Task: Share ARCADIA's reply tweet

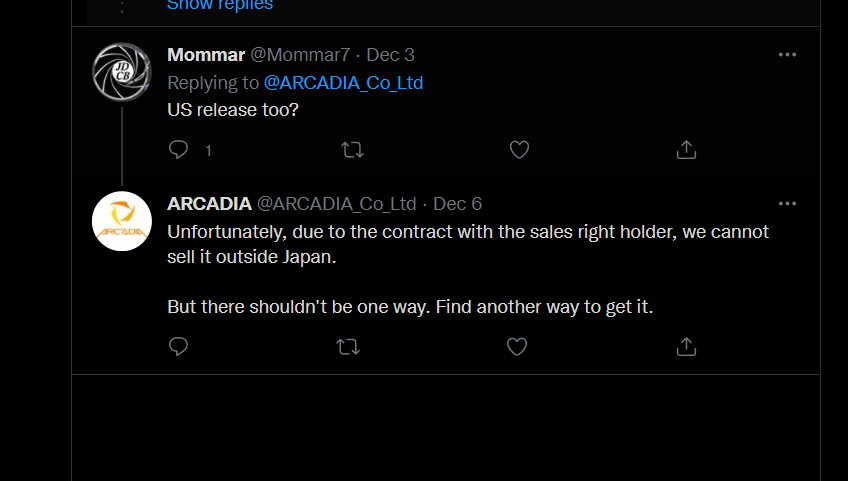Action: [x=686, y=346]
